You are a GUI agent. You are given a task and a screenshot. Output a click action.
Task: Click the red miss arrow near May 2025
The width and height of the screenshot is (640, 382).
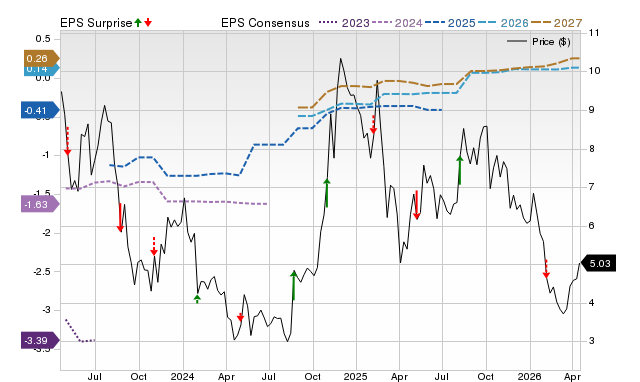click(416, 205)
